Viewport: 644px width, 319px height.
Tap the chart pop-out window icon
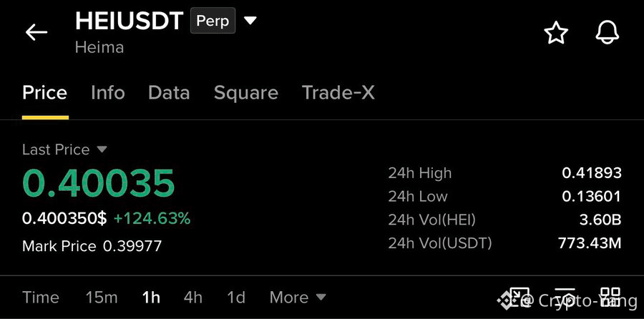(518, 297)
